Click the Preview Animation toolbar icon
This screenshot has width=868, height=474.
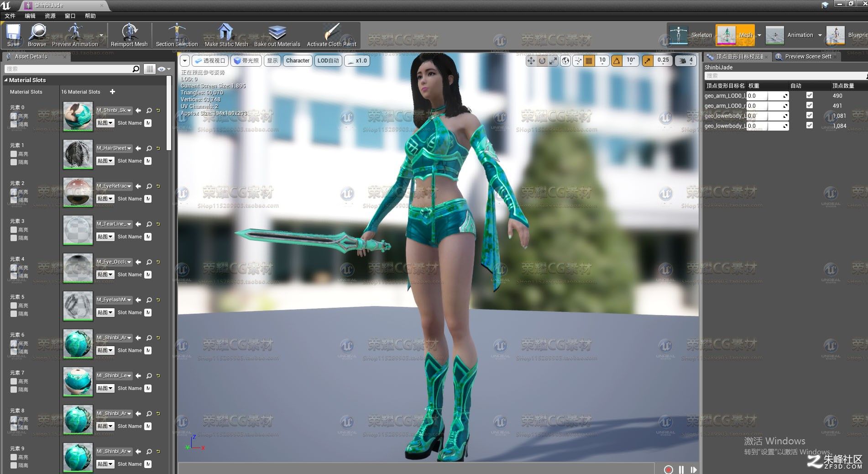tap(74, 36)
